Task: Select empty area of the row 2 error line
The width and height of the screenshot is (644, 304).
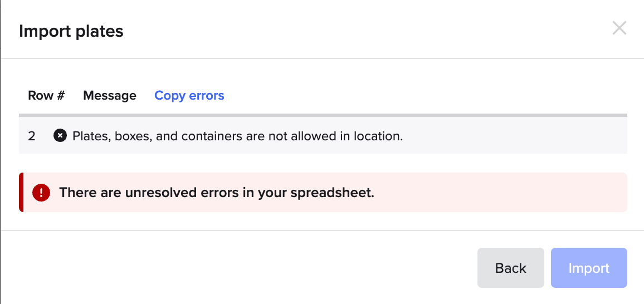Action: (514, 136)
